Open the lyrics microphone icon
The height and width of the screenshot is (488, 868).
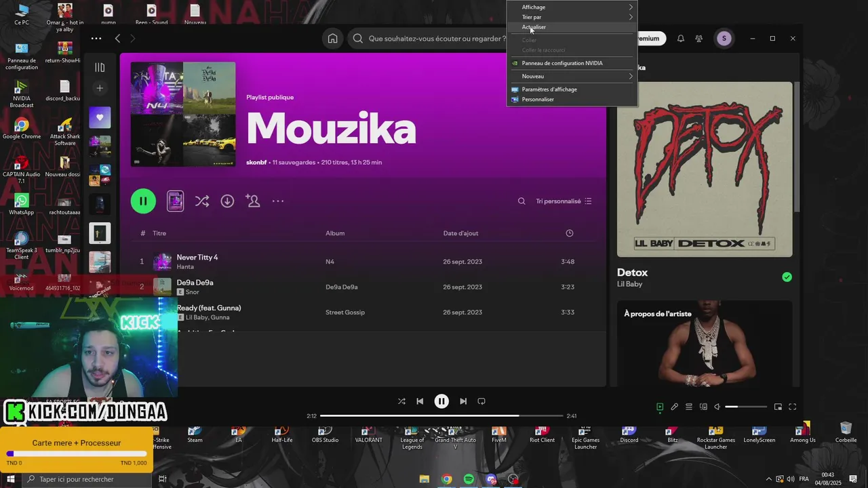tap(674, 407)
